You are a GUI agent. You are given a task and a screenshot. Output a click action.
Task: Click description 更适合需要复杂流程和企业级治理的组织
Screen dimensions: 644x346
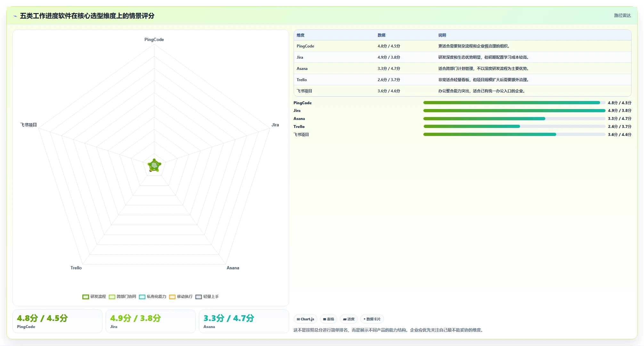click(x=474, y=46)
